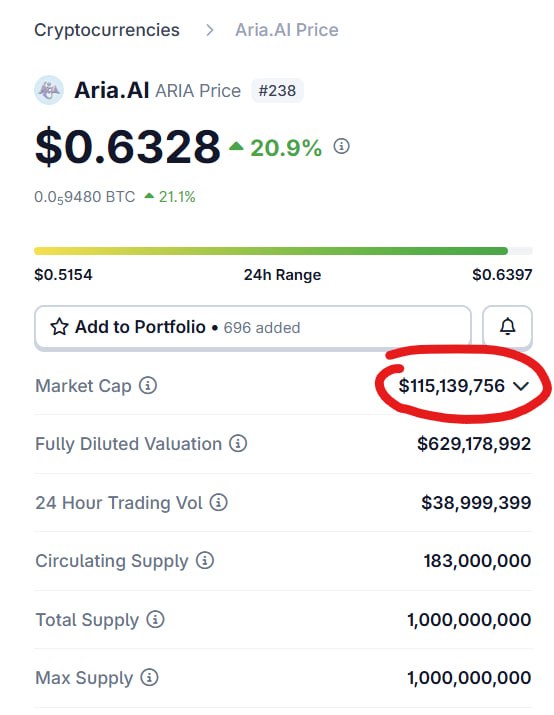Screen dimensions: 554x715
Task: Click the Market Cap value $115,139,756
Action: pos(452,386)
